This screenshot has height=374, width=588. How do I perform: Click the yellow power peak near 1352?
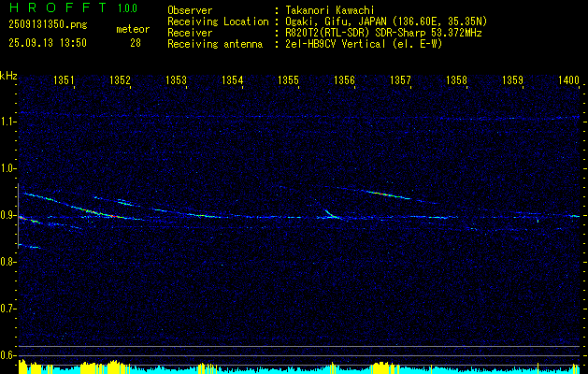[x=114, y=367]
